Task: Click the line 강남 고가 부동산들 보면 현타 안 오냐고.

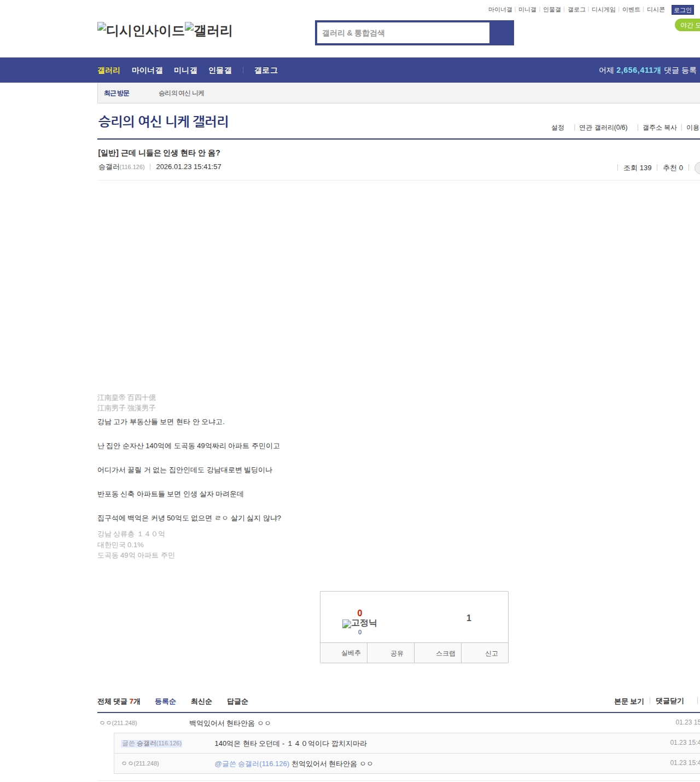Action: point(161,421)
